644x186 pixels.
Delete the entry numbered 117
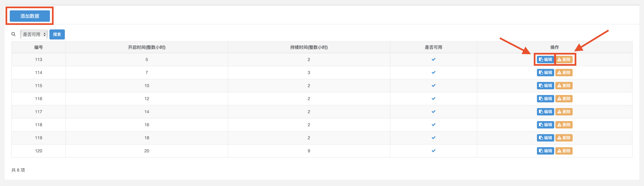coord(564,112)
